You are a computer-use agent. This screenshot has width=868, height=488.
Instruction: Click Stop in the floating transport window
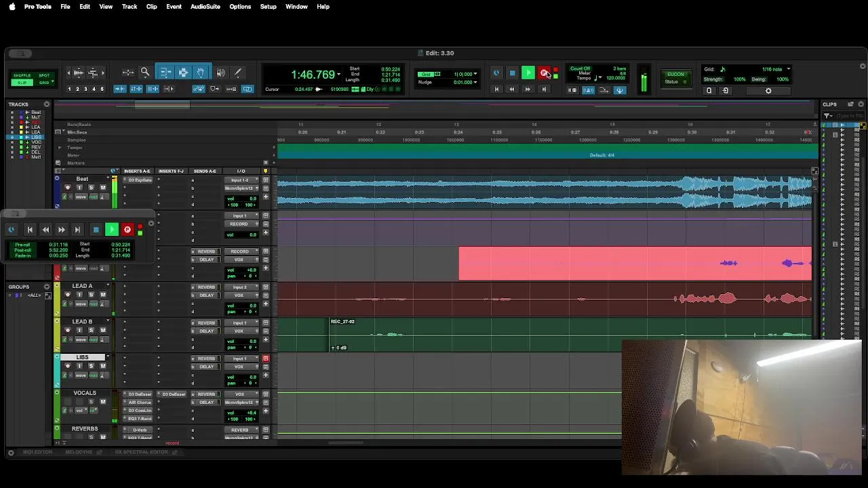pyautogui.click(x=96, y=230)
